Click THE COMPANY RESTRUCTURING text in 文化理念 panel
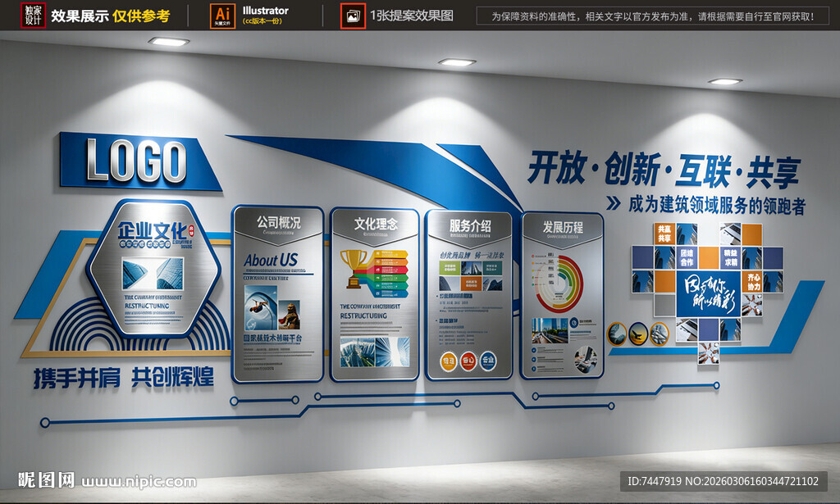Screen dimensions: 840x504 370,311
